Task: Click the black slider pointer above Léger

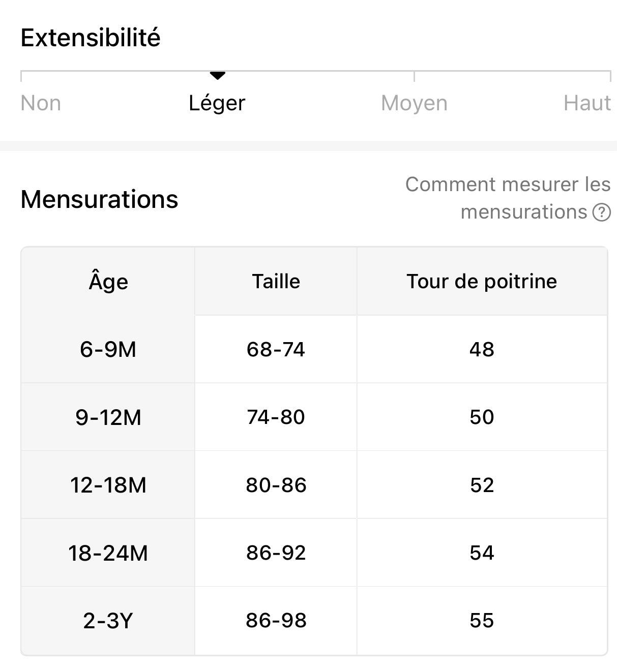Action: 217,76
